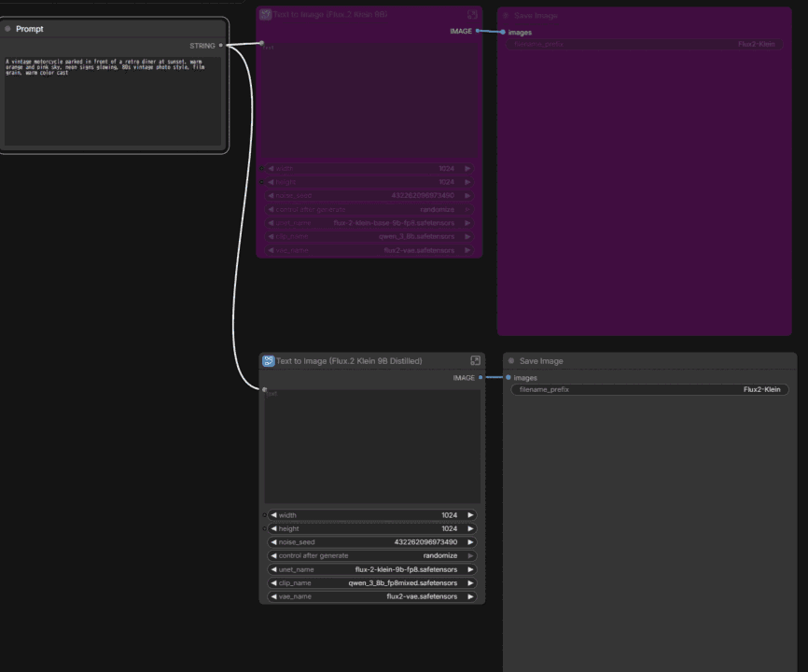808x672 pixels.
Task: Edit filename_prefix field on gray Save Image
Action: click(x=649, y=389)
